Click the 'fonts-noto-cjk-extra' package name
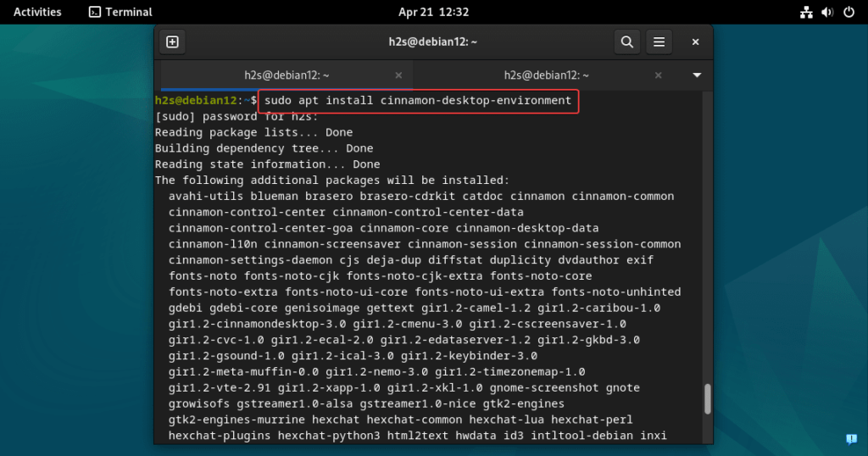 pos(414,276)
